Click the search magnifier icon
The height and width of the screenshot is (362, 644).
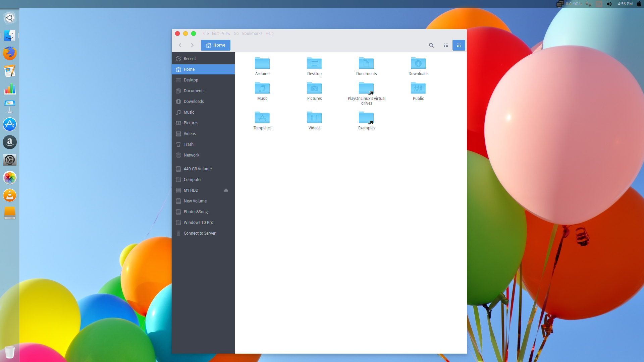point(431,45)
